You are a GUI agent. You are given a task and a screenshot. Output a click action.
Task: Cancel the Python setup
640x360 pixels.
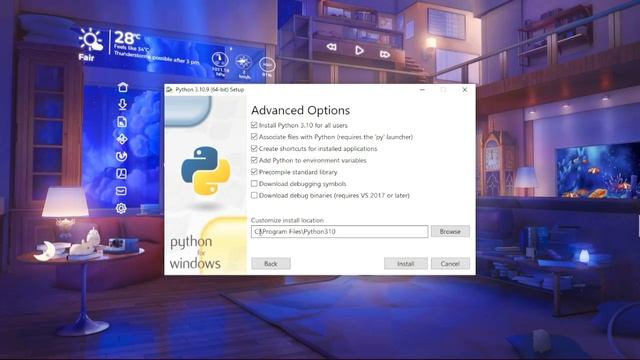(450, 264)
